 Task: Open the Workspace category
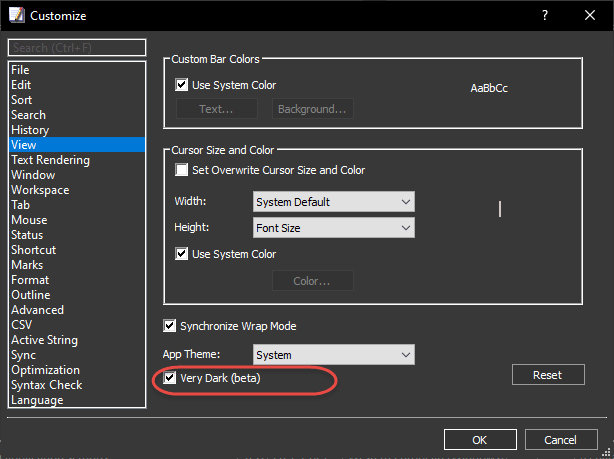[77, 190]
